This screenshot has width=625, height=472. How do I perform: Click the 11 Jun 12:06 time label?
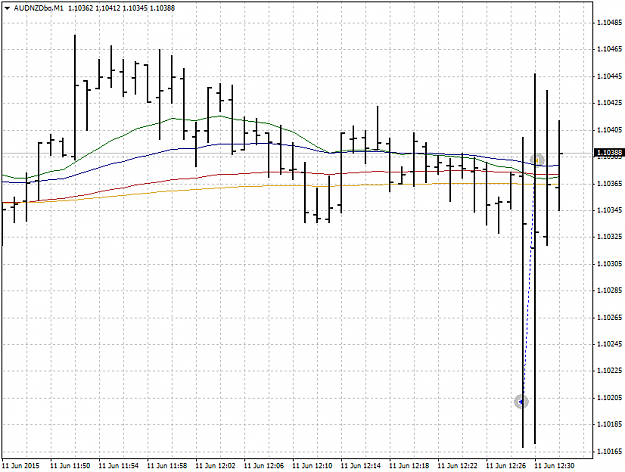(x=264, y=466)
